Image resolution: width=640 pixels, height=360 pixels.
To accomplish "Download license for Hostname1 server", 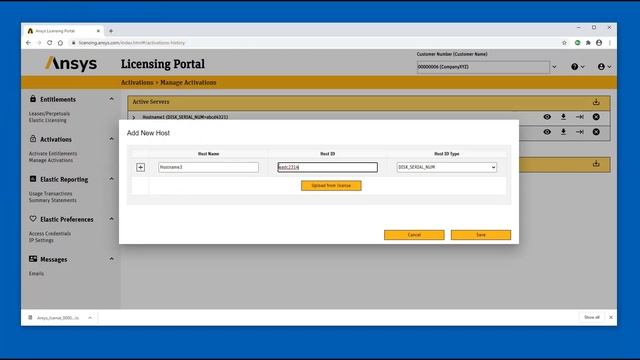I will (563, 117).
